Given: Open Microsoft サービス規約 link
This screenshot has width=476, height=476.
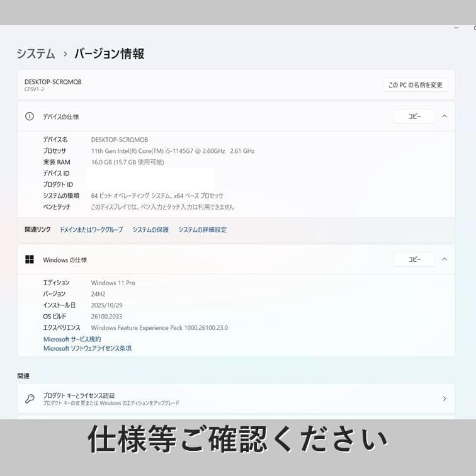Looking at the screenshot, I should tap(72, 339).
